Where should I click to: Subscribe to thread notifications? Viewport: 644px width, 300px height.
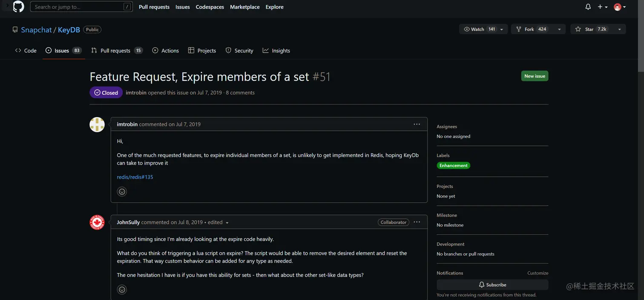coord(492,285)
